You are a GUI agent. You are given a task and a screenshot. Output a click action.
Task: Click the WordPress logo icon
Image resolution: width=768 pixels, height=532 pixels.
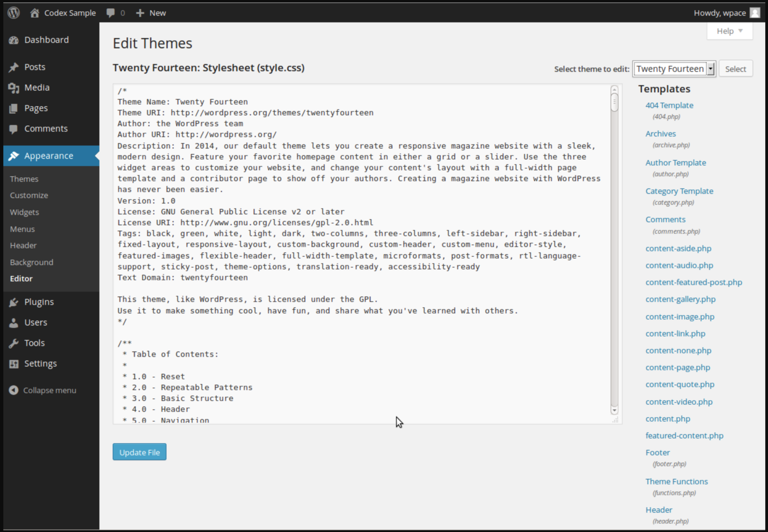tap(14, 13)
